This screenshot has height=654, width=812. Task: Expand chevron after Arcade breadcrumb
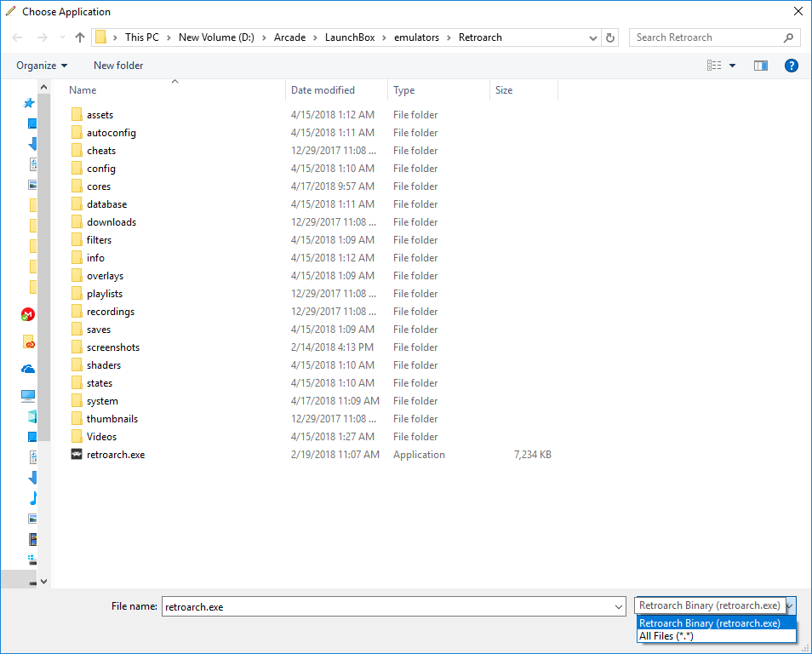(x=315, y=37)
